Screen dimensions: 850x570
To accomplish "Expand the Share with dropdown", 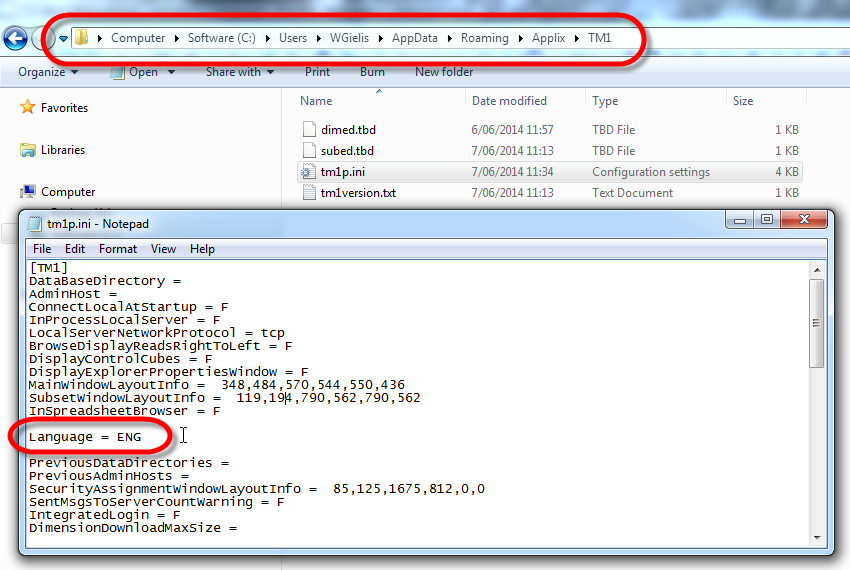I will (240, 72).
